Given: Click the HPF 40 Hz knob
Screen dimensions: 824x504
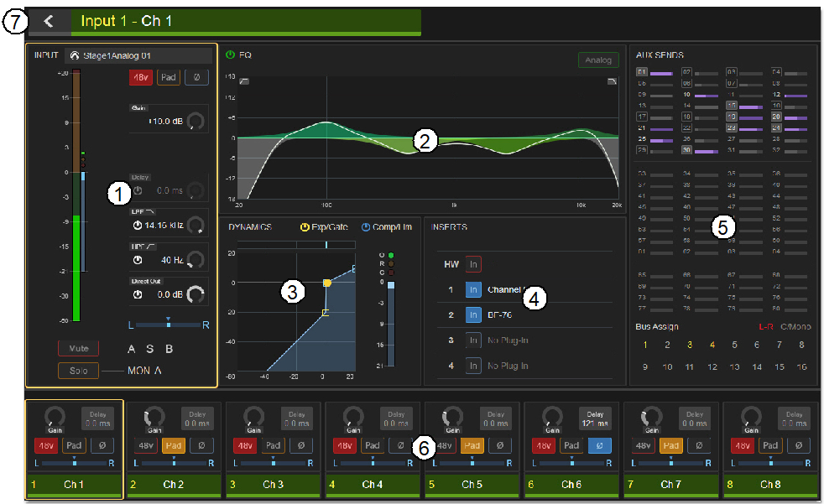Looking at the screenshot, I should tap(196, 260).
